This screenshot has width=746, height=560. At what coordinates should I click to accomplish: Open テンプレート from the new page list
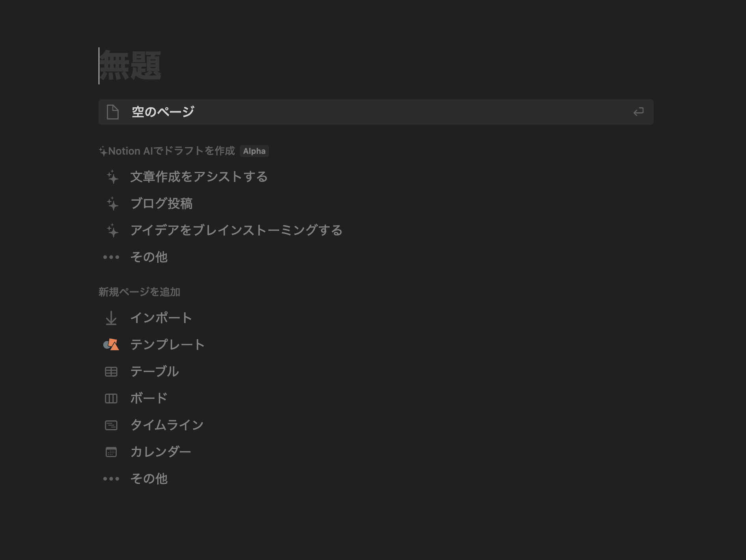coord(167,345)
